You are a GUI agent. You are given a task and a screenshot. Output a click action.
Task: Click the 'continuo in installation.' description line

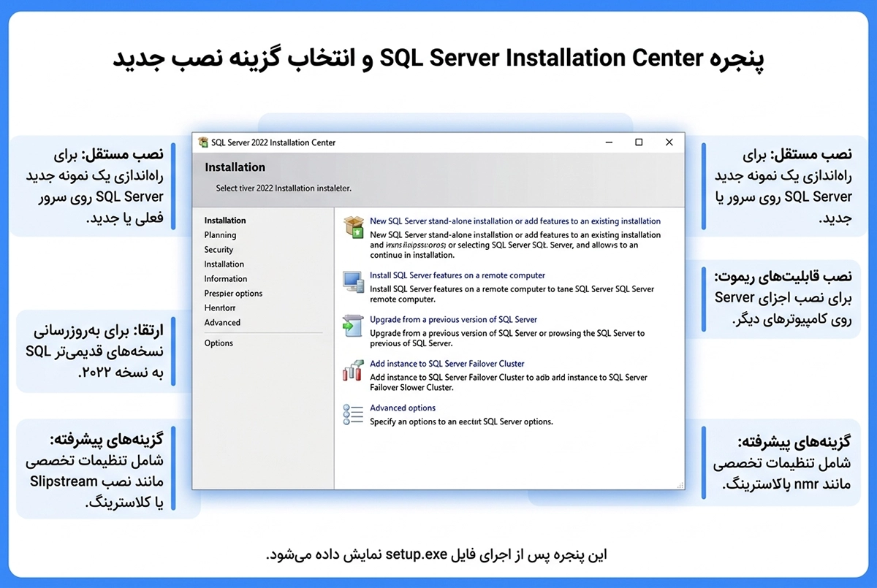(x=412, y=255)
